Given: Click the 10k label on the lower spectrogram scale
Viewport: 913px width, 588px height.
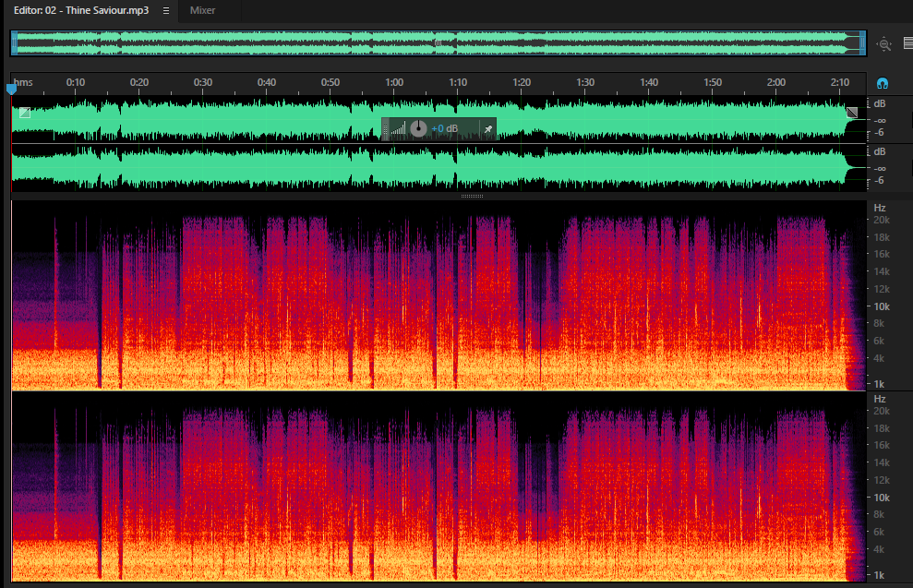Looking at the screenshot, I should pos(882,498).
